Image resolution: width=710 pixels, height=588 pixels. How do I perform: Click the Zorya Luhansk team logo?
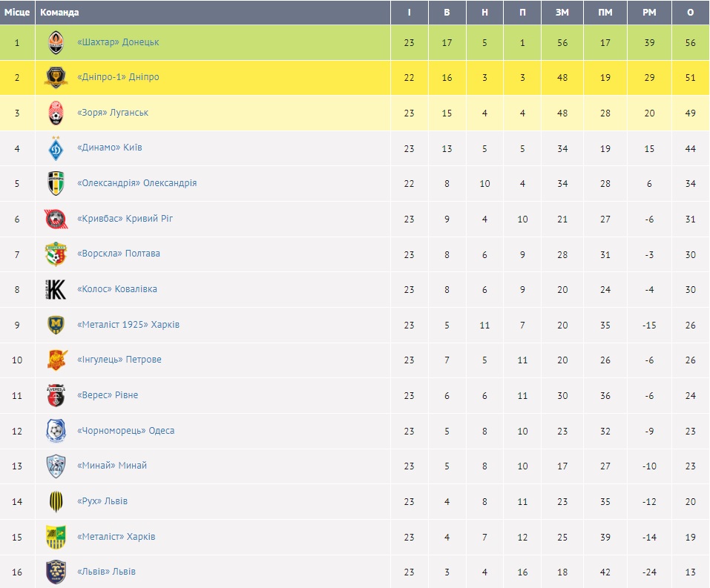56,113
